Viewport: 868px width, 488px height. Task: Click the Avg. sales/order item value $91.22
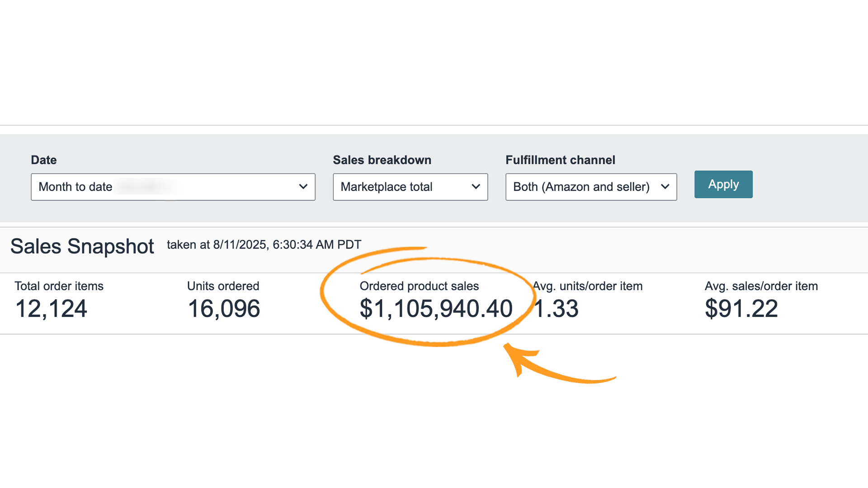tap(742, 309)
